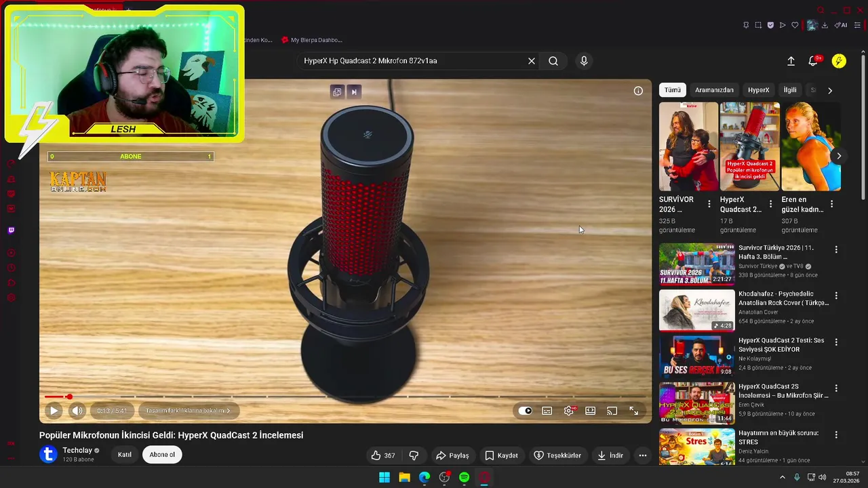Click the next-track icon above the player
This screenshot has width=868, height=488.
click(353, 92)
